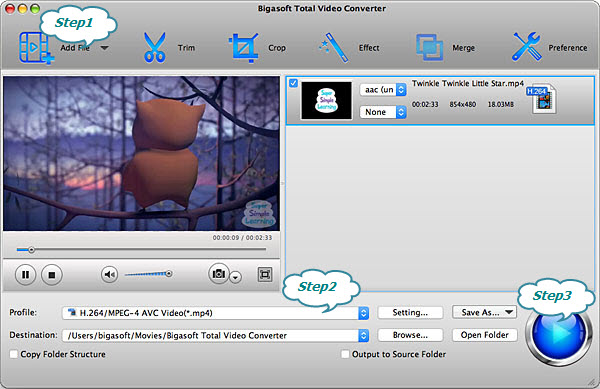600x389 pixels.
Task: Click the playback seek slider handle
Action: [x=31, y=250]
